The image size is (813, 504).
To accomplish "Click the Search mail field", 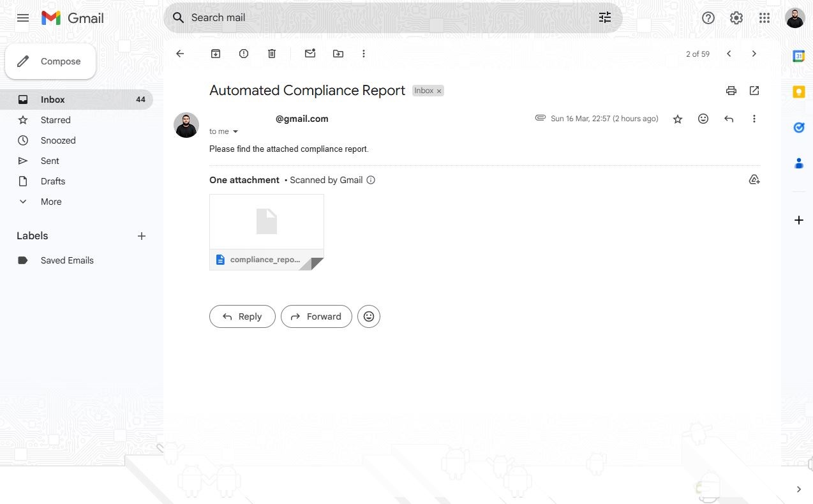I will click(393, 18).
